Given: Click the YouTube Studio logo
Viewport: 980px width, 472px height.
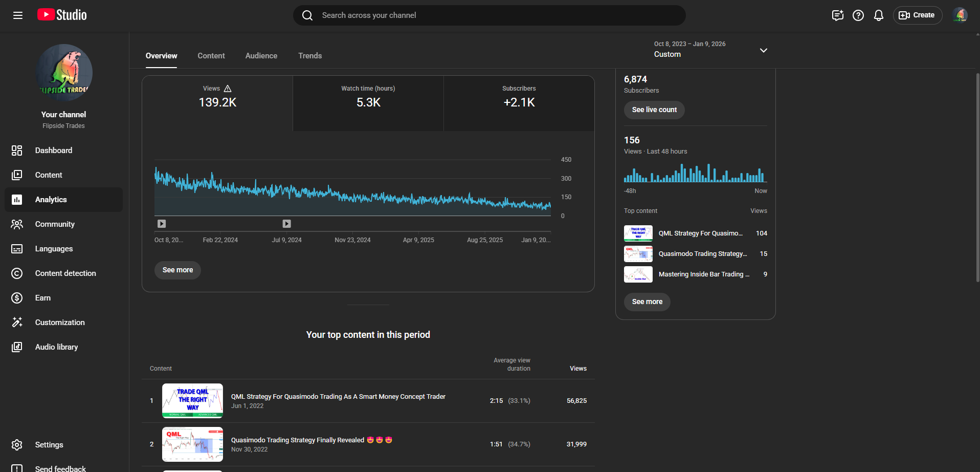Looking at the screenshot, I should [62, 15].
